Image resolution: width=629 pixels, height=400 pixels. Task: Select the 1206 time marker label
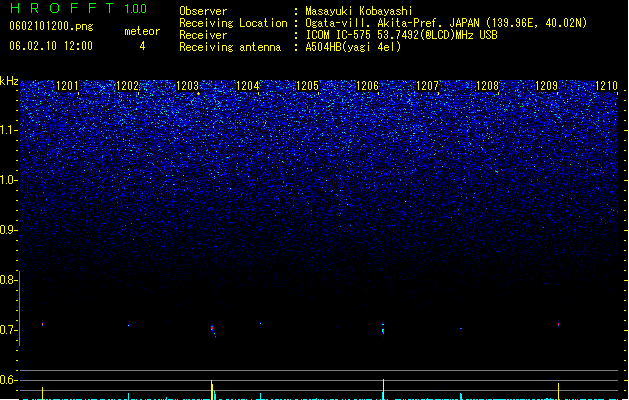367,86
